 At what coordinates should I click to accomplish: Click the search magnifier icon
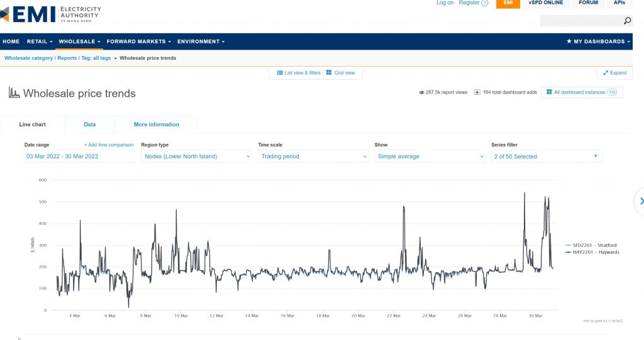pos(627,21)
